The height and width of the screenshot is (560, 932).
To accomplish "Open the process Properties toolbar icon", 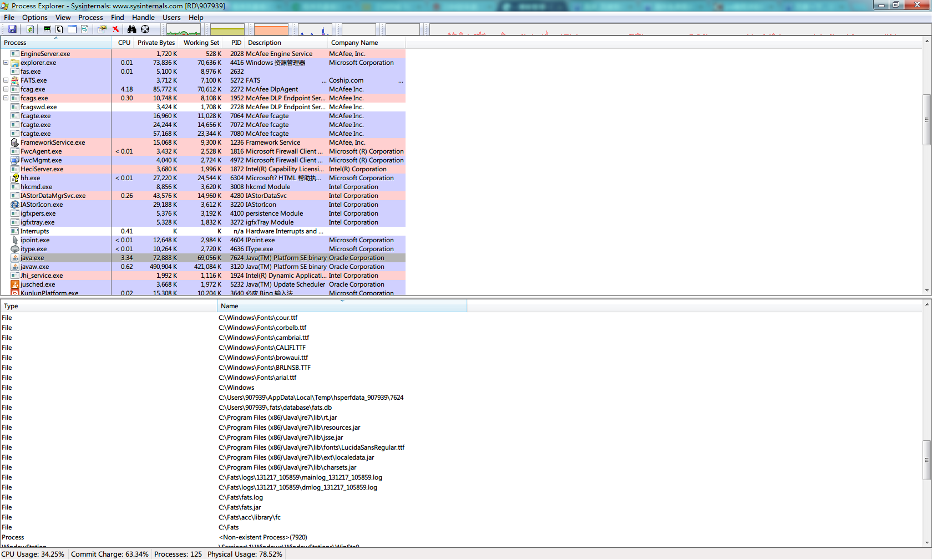I will tap(102, 29).
